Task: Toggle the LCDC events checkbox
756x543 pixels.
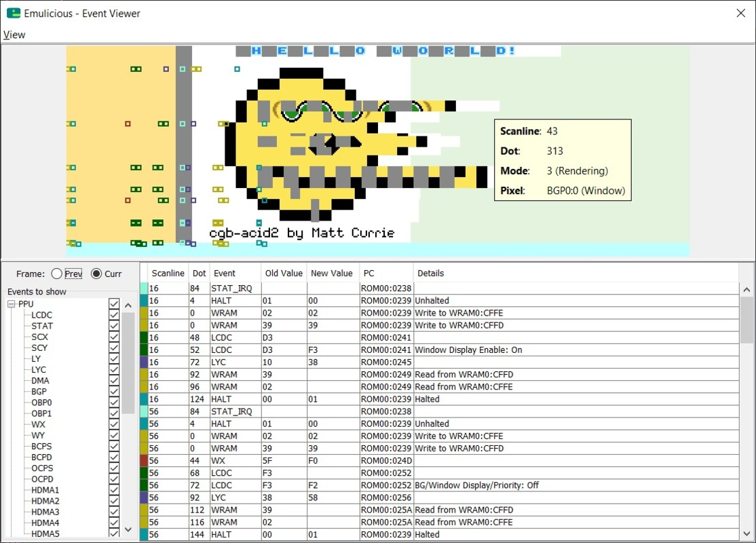Action: [114, 315]
